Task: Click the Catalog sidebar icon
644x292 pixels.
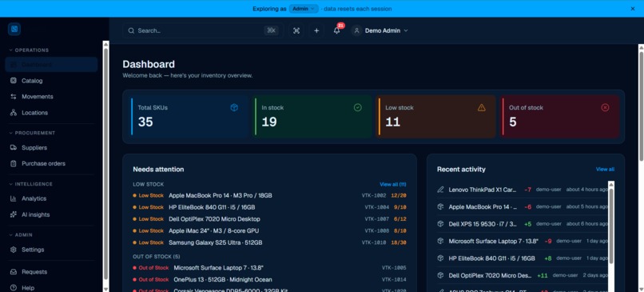Action: (14, 81)
